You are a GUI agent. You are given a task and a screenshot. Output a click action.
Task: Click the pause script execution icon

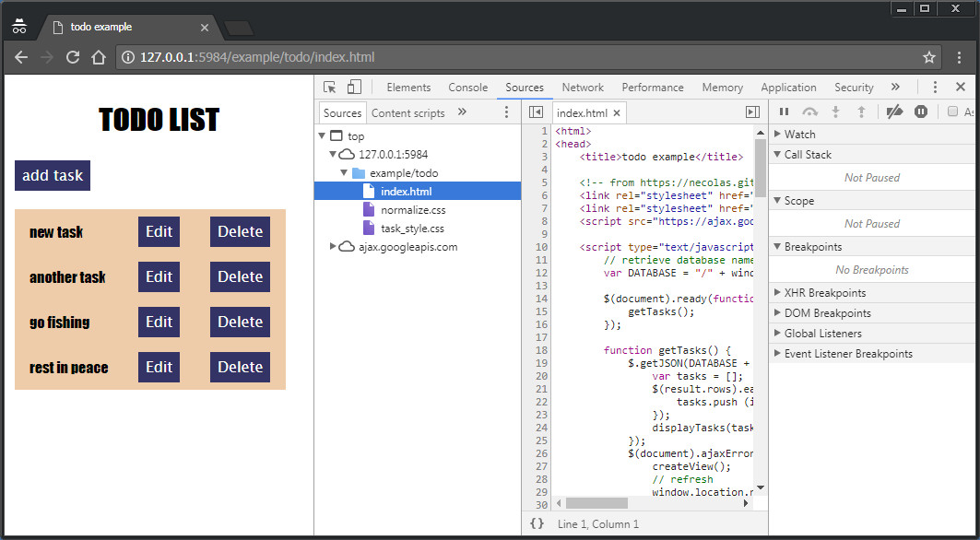[784, 112]
